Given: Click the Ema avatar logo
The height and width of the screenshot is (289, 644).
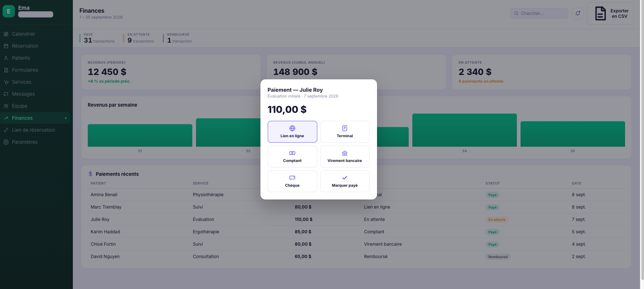Looking at the screenshot, I should pos(9,11).
